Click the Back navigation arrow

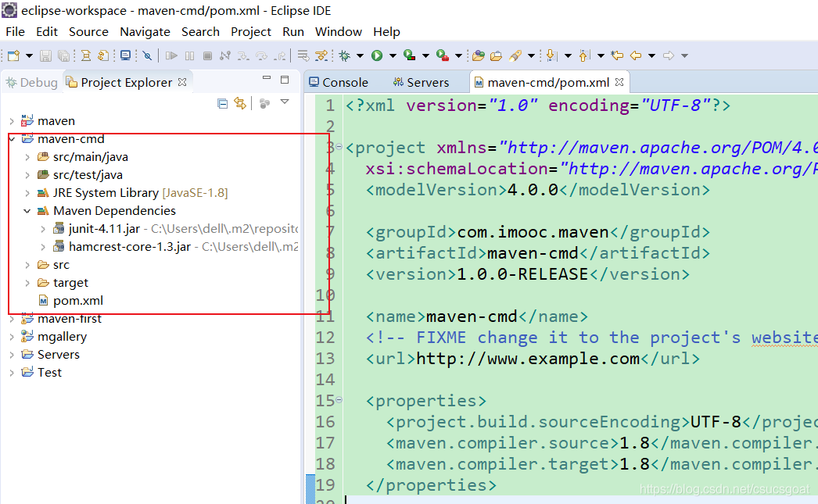[636, 55]
